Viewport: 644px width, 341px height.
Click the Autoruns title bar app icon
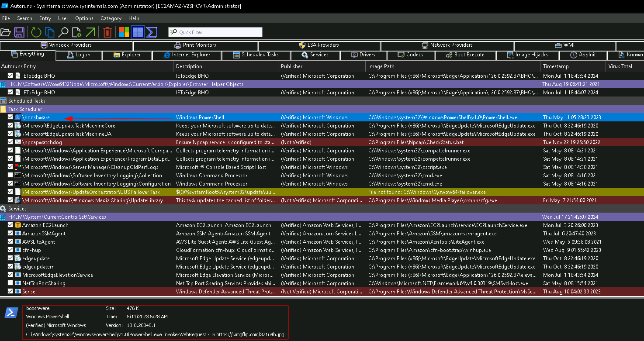coord(5,6)
